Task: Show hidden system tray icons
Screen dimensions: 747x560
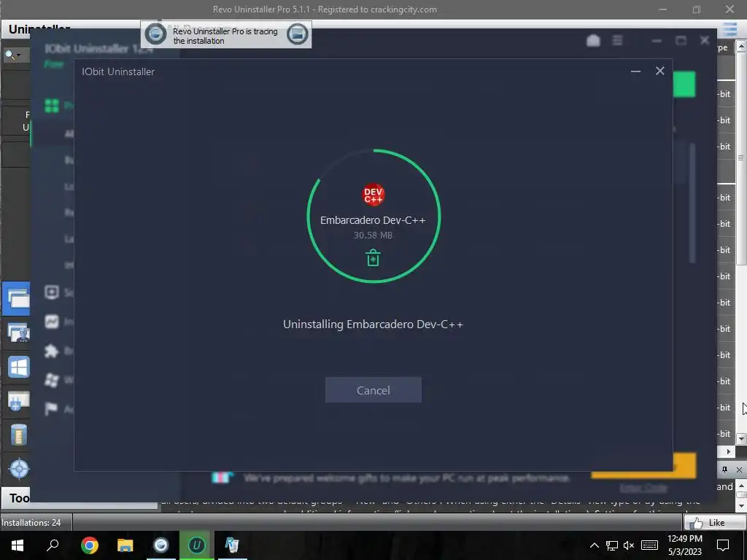Action: point(594,545)
